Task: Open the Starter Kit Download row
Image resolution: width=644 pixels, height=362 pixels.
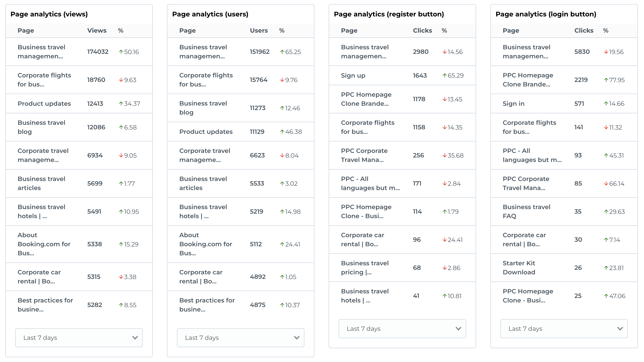Action: coord(519,268)
